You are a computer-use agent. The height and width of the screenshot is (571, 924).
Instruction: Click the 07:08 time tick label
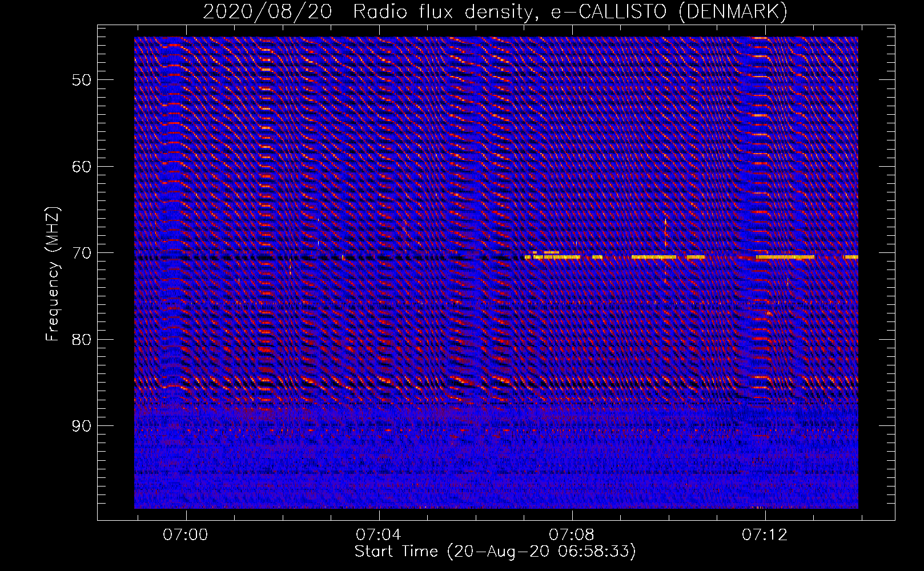(x=572, y=534)
